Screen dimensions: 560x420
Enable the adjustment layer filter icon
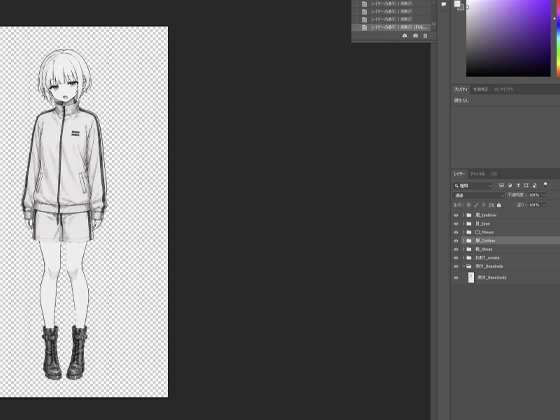(x=510, y=185)
